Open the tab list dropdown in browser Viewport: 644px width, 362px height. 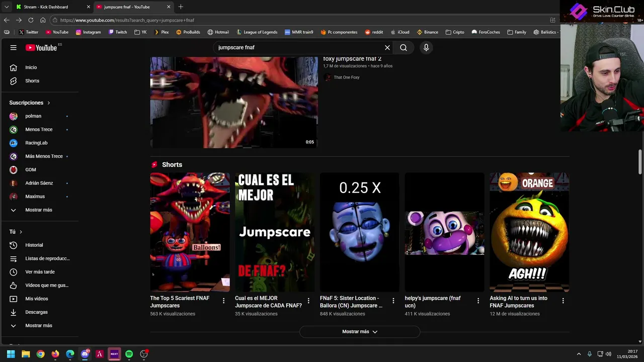6,7
